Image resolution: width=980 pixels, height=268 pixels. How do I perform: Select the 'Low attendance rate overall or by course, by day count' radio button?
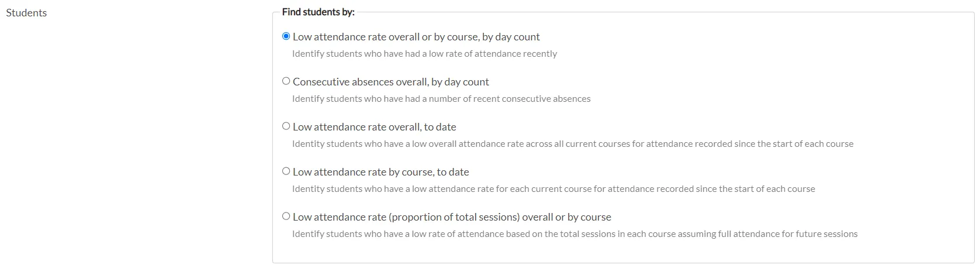[x=286, y=36]
